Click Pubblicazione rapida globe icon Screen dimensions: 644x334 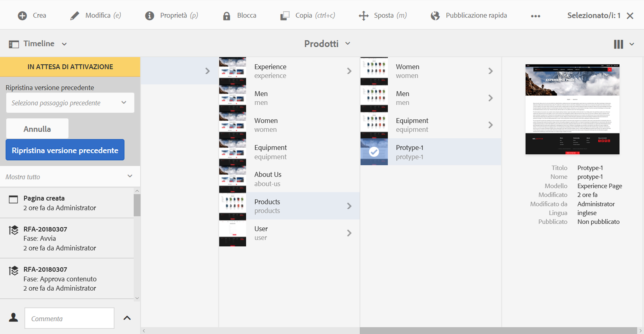(435, 16)
